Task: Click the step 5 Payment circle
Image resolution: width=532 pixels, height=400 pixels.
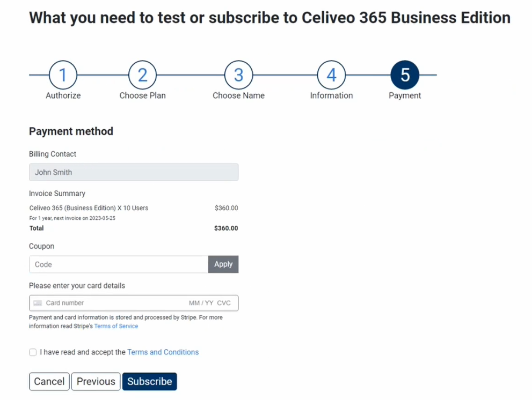Action: point(405,75)
